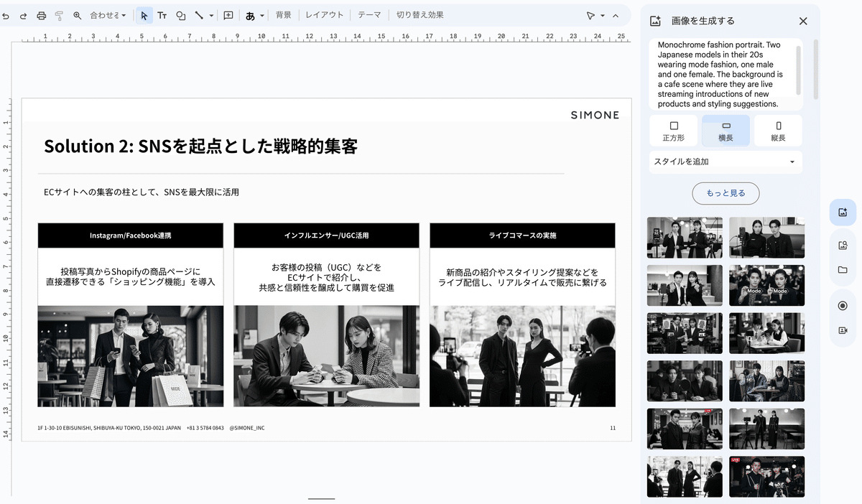862x504 pixels.
Task: Click the 画像を生成する header icon
Action: click(x=655, y=21)
